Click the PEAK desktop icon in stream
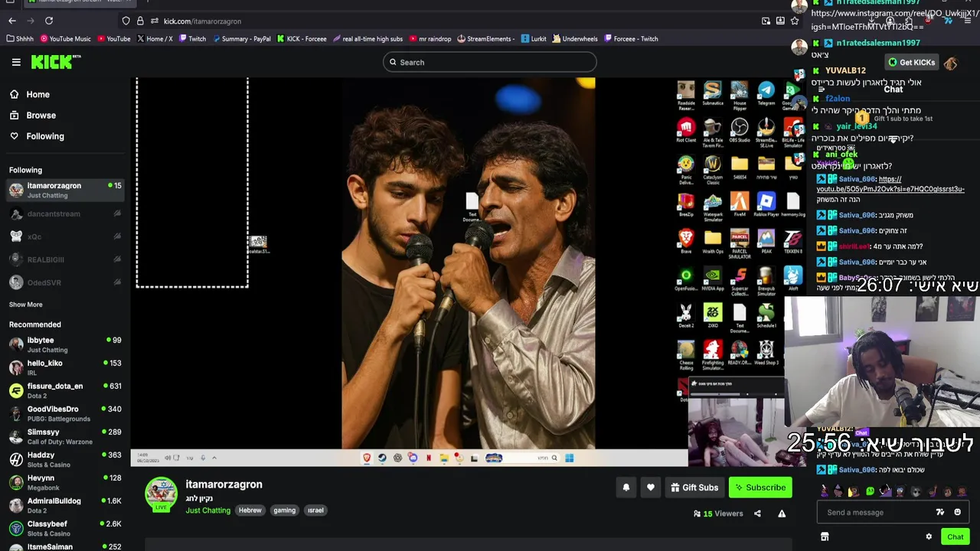 [766, 242]
